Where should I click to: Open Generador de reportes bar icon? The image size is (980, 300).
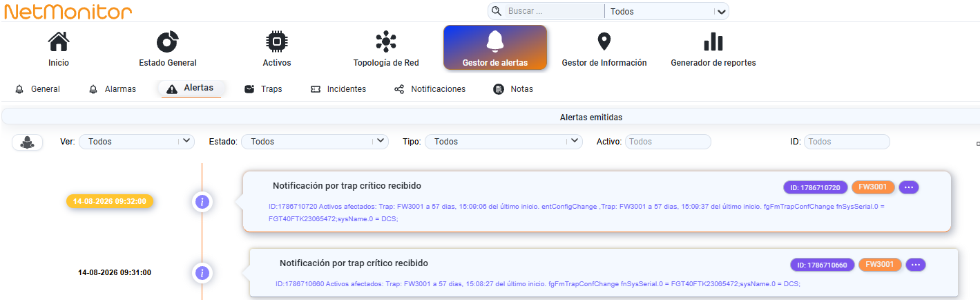click(x=713, y=42)
